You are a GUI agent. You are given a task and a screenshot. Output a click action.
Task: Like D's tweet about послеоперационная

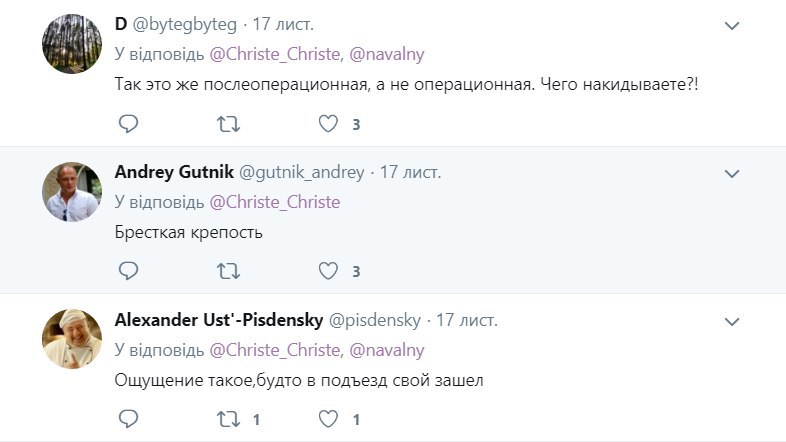pos(329,123)
